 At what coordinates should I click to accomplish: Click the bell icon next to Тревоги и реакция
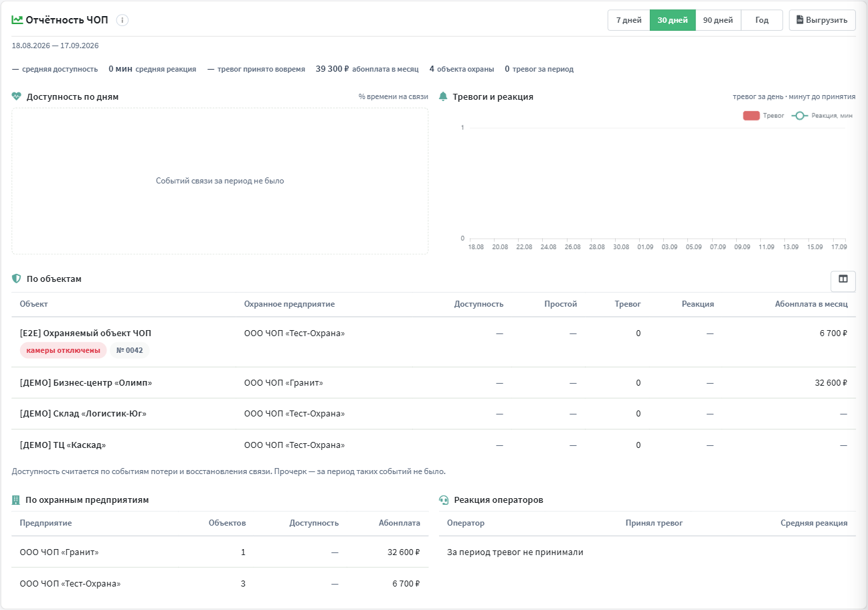[x=443, y=96]
